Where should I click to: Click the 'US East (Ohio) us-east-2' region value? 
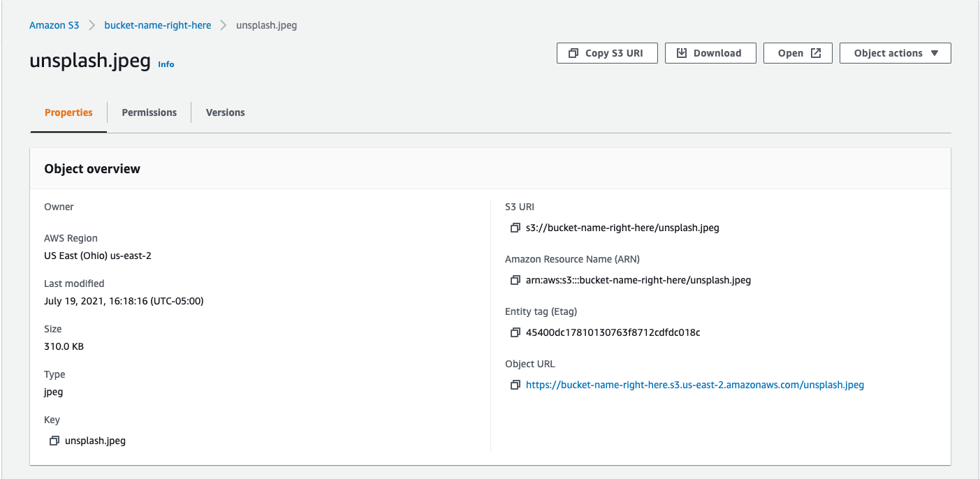pyautogui.click(x=98, y=256)
